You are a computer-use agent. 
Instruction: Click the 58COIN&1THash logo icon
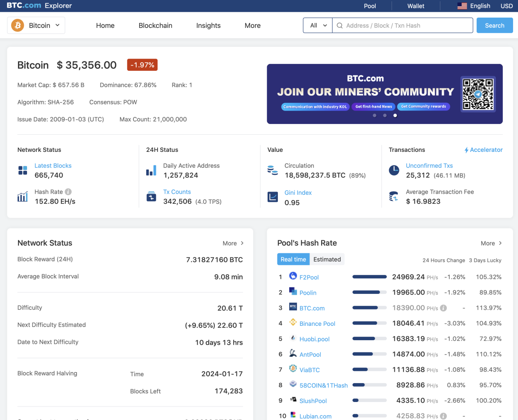coord(293,384)
